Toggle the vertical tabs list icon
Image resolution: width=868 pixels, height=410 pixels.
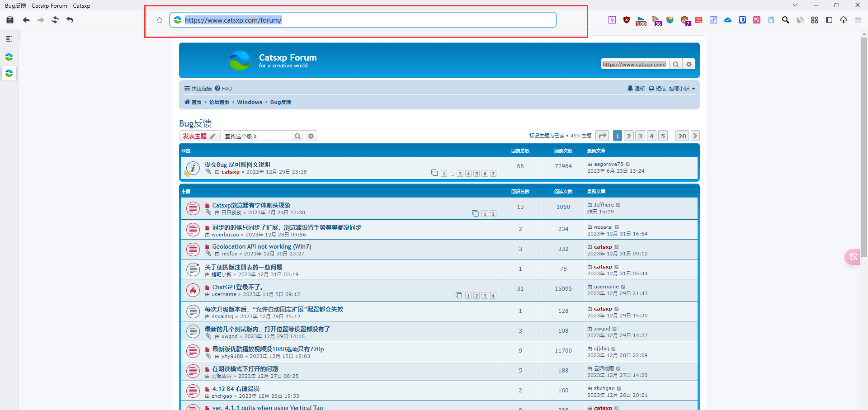point(9,39)
